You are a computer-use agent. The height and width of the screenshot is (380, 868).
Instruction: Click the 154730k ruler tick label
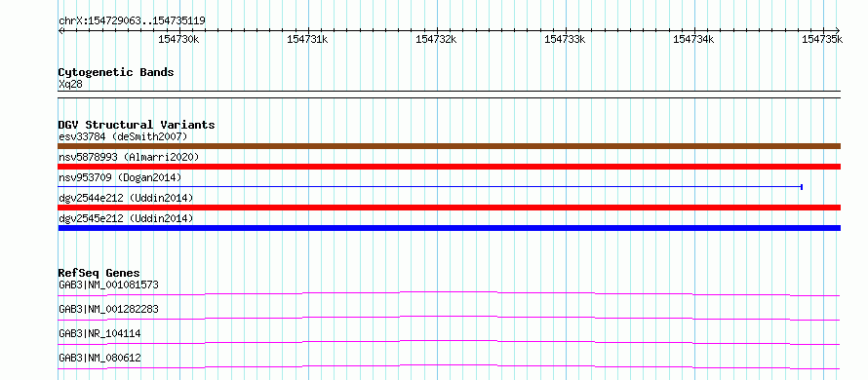click(178, 39)
